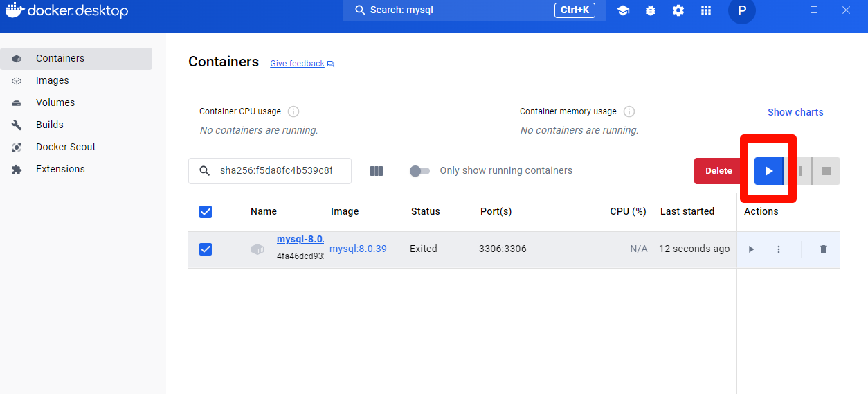Click the magnifier icon in top search bar
Viewport: 868px width, 394px height.
coord(360,10)
